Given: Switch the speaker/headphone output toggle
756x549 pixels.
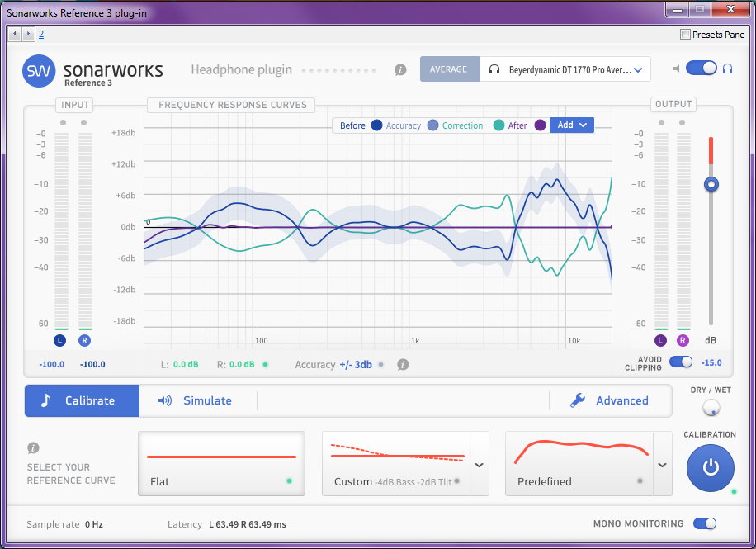Looking at the screenshot, I should [702, 68].
